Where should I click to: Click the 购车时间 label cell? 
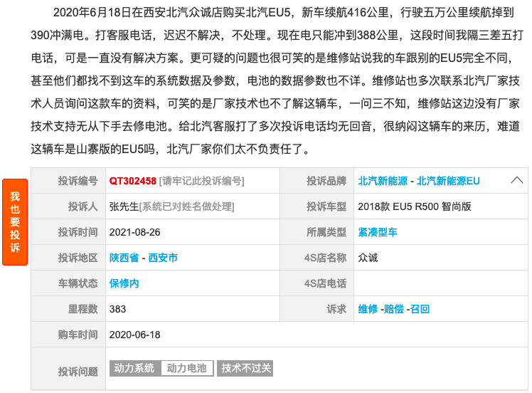68,335
